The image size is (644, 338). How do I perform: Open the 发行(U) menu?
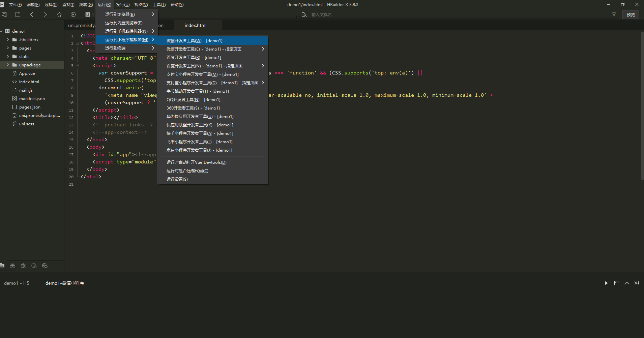point(123,4)
